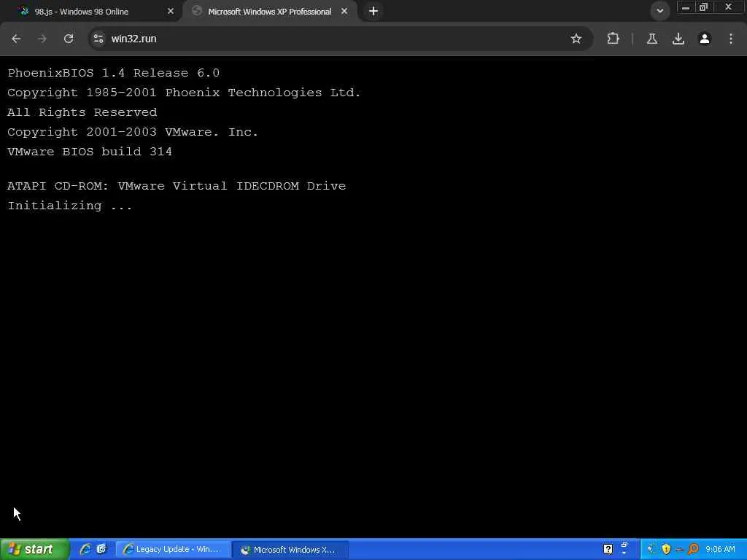747x560 pixels.
Task: Open the yellow security shield tray icon
Action: pos(666,549)
